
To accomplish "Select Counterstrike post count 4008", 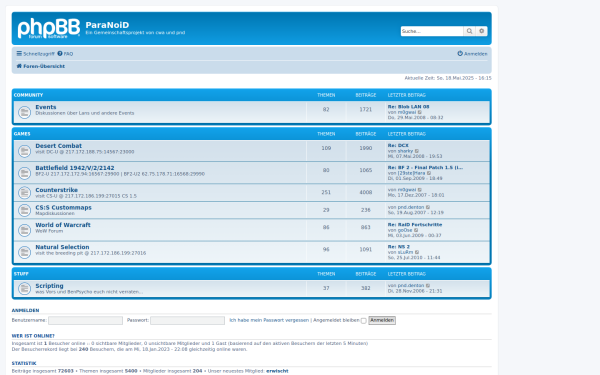I will 365,192.
